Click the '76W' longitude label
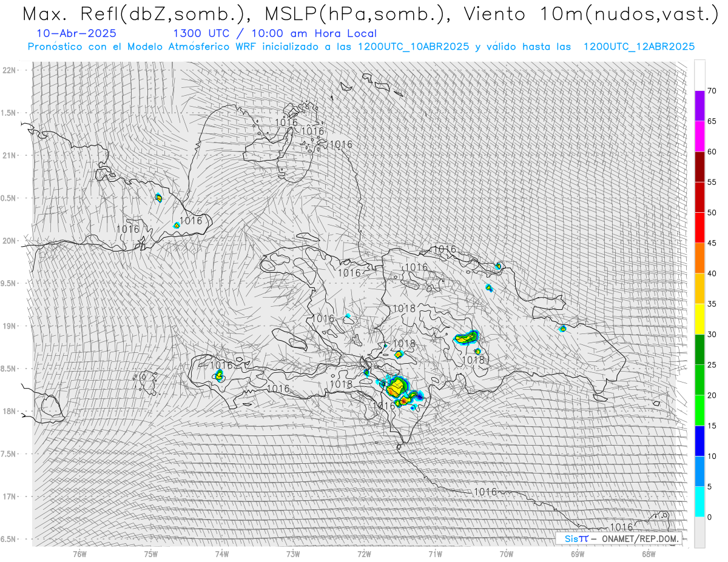Screen dimensions: 728x562 coord(79,554)
